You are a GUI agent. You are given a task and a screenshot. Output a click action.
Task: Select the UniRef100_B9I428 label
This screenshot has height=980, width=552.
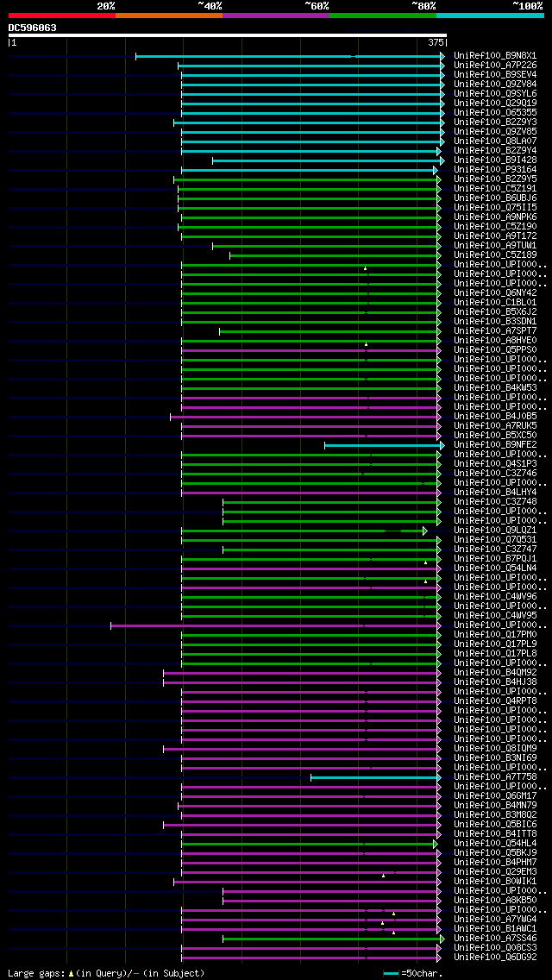495,160
